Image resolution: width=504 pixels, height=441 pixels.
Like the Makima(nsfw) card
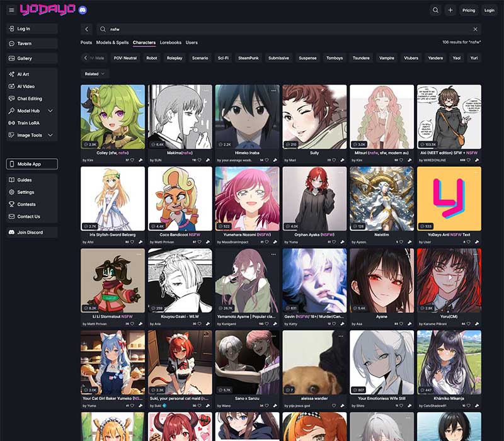(x=199, y=160)
